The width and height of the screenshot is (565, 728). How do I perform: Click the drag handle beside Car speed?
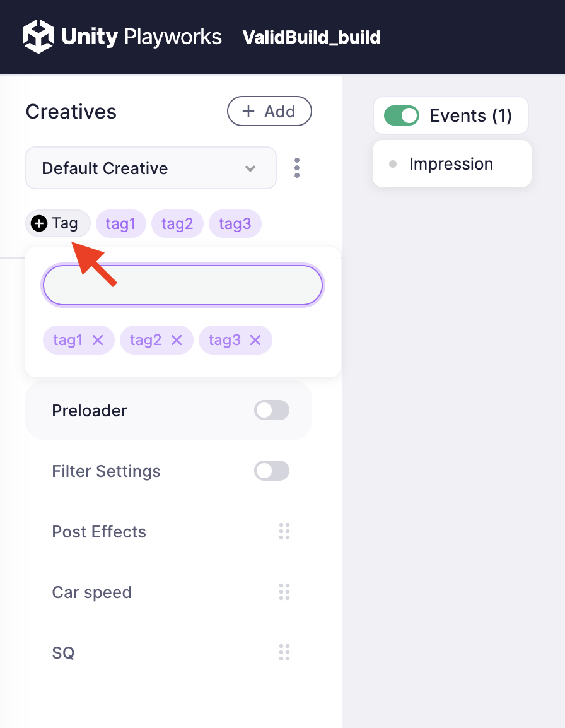(284, 592)
